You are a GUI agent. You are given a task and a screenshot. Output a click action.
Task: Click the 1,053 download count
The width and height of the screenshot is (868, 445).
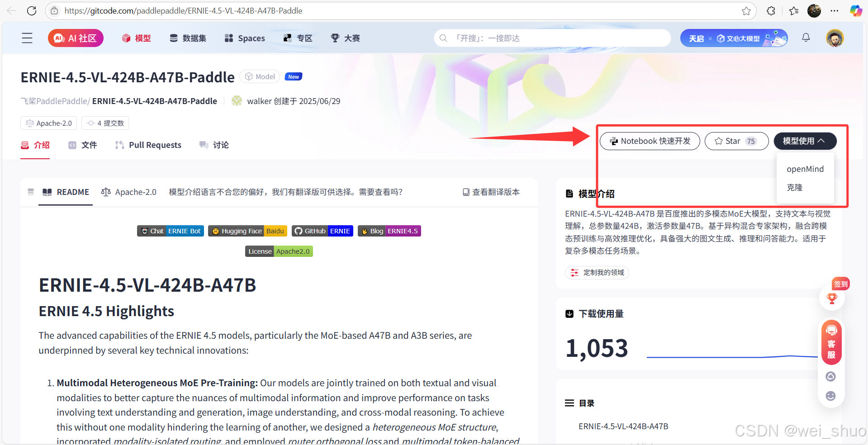(597, 349)
